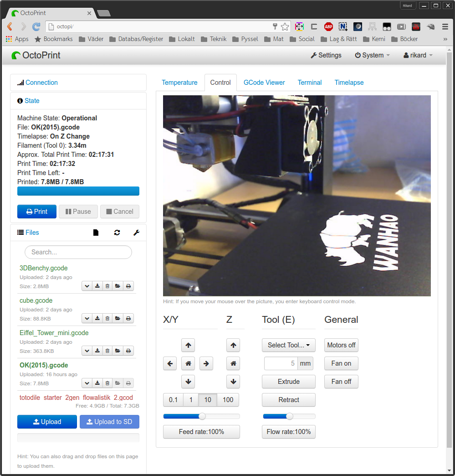The height and width of the screenshot is (476, 455).
Task: Click extrusion length mm input
Action: [281, 363]
